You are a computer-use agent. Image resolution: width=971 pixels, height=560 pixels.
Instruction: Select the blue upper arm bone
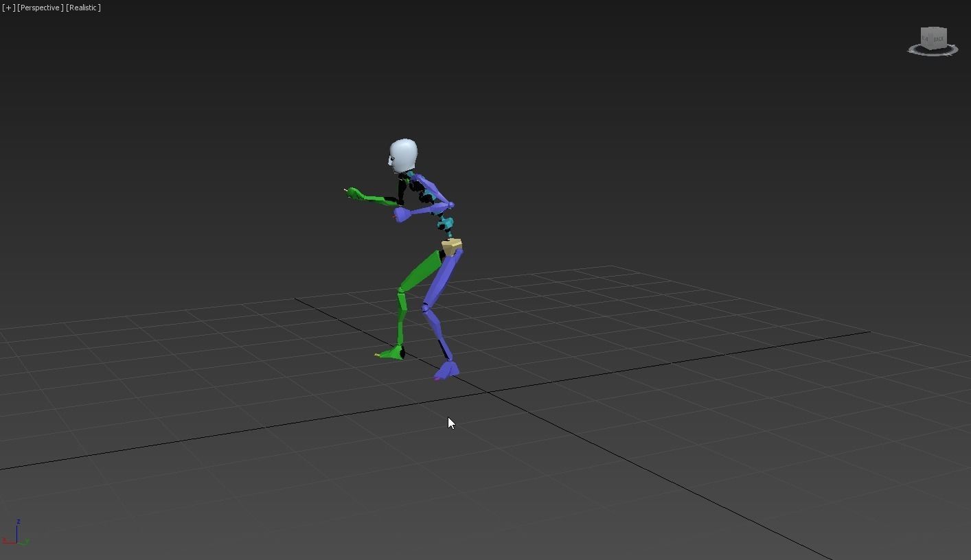point(433,191)
